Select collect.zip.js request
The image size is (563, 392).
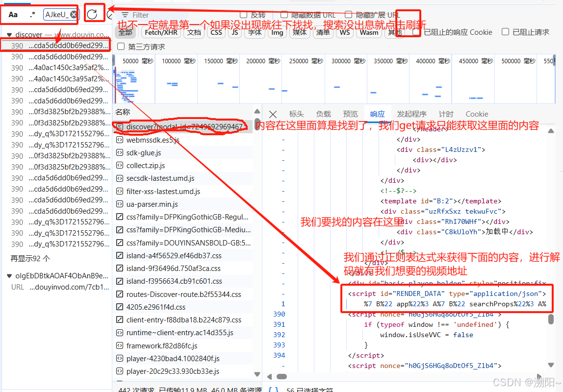pos(183,166)
